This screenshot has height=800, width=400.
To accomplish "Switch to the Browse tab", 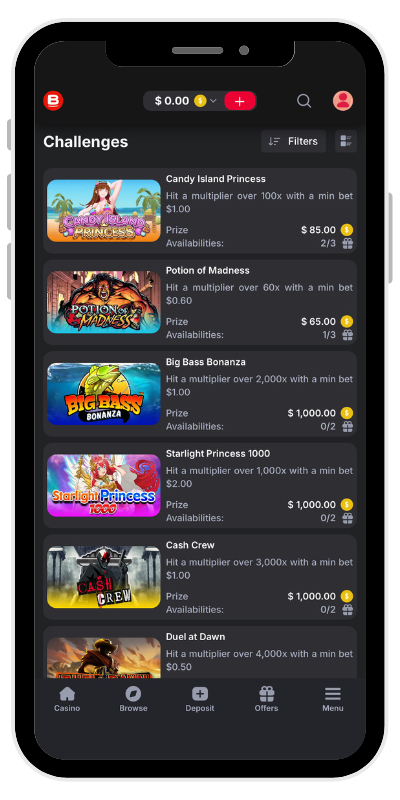I will pyautogui.click(x=133, y=699).
